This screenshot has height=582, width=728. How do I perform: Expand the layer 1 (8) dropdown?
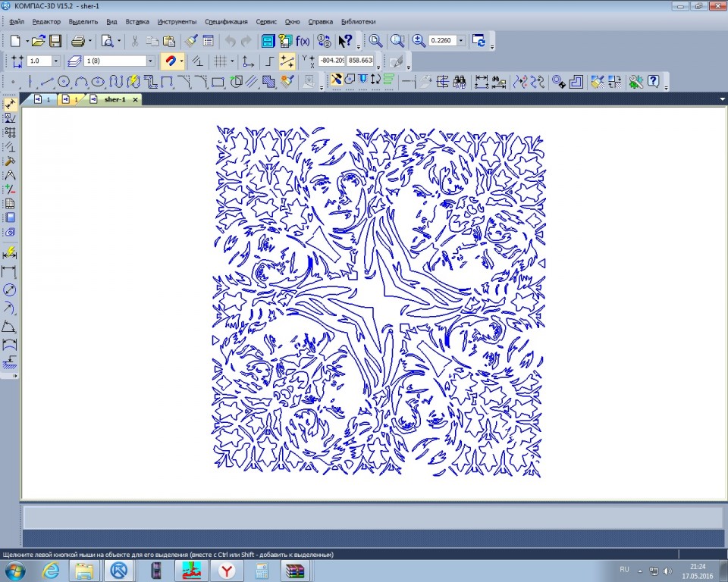tap(150, 61)
